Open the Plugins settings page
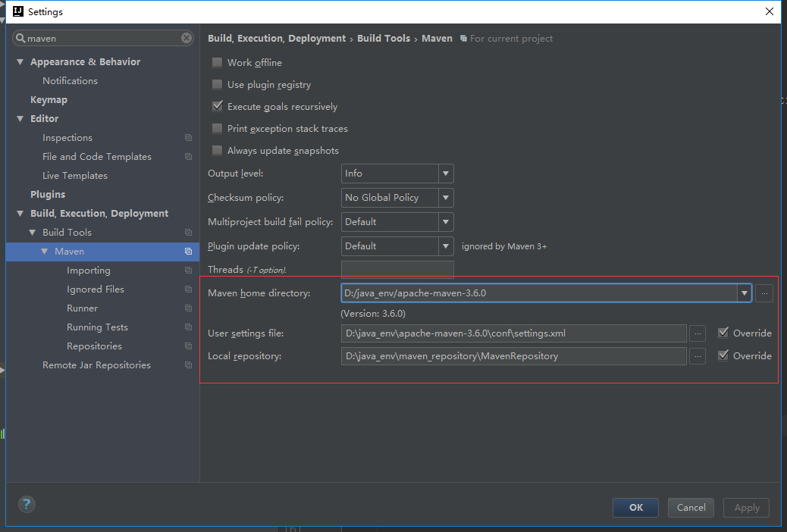Screen dimensions: 787x532 [48, 194]
